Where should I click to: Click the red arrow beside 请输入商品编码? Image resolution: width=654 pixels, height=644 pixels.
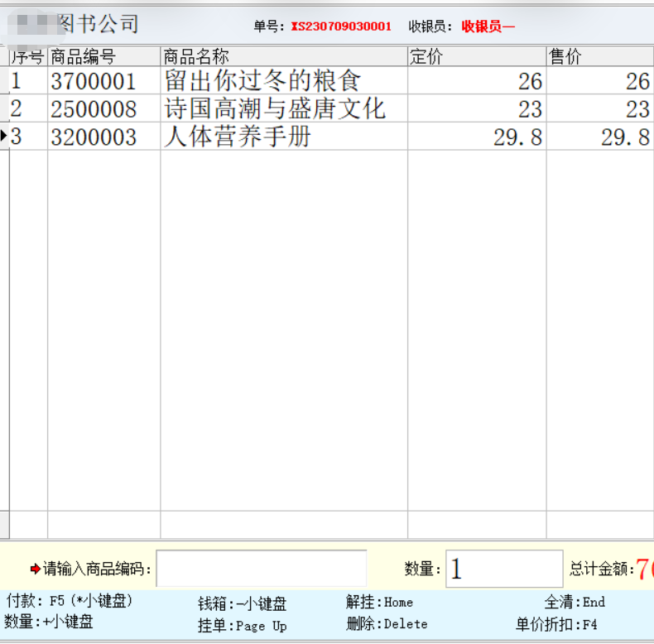(x=35, y=569)
